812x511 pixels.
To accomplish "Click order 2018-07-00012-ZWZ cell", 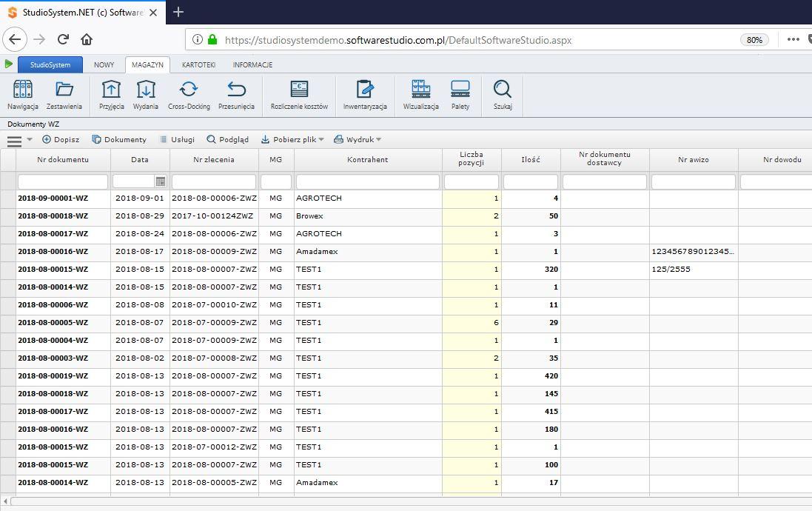I will coord(214,447).
